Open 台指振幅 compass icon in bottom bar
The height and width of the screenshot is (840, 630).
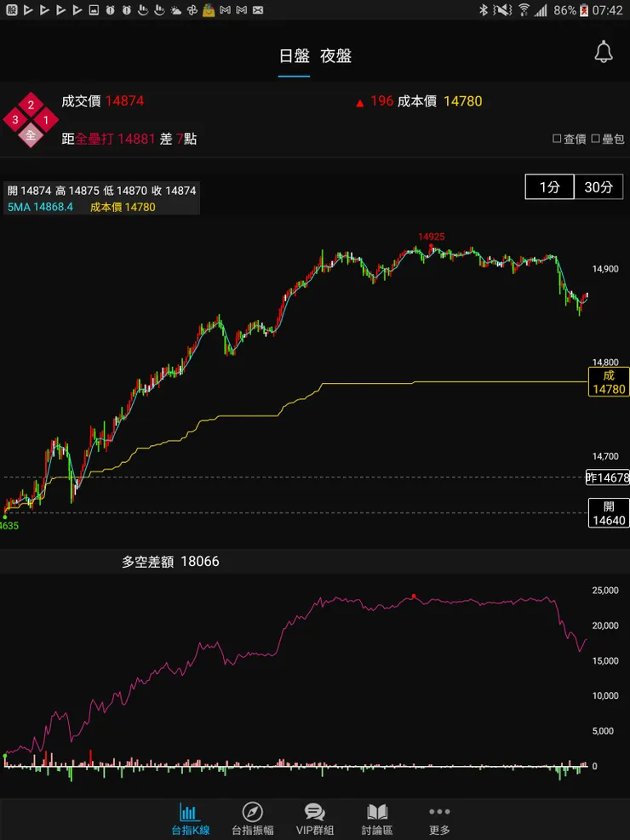[x=252, y=820]
